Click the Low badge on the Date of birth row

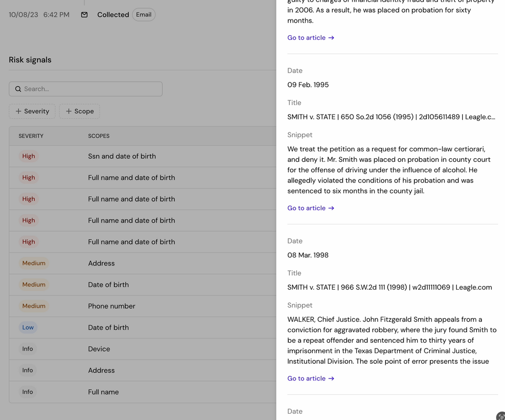point(28,327)
